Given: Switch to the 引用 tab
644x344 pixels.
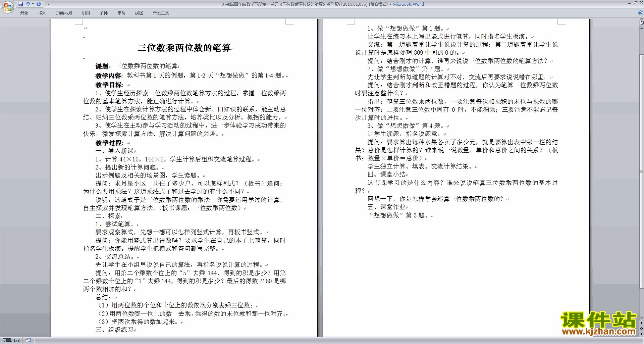Looking at the screenshot, I should coord(86,13).
